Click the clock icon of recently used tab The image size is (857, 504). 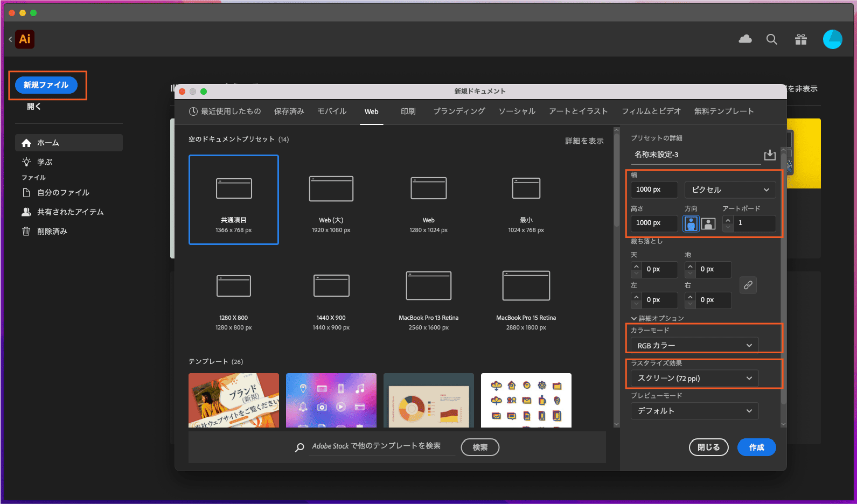[193, 111]
